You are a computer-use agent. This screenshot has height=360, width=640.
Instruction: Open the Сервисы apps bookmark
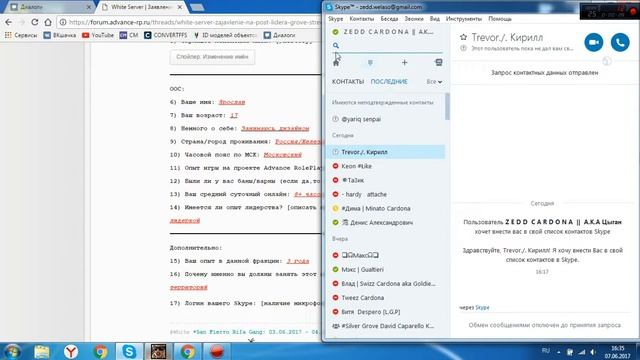point(21,35)
